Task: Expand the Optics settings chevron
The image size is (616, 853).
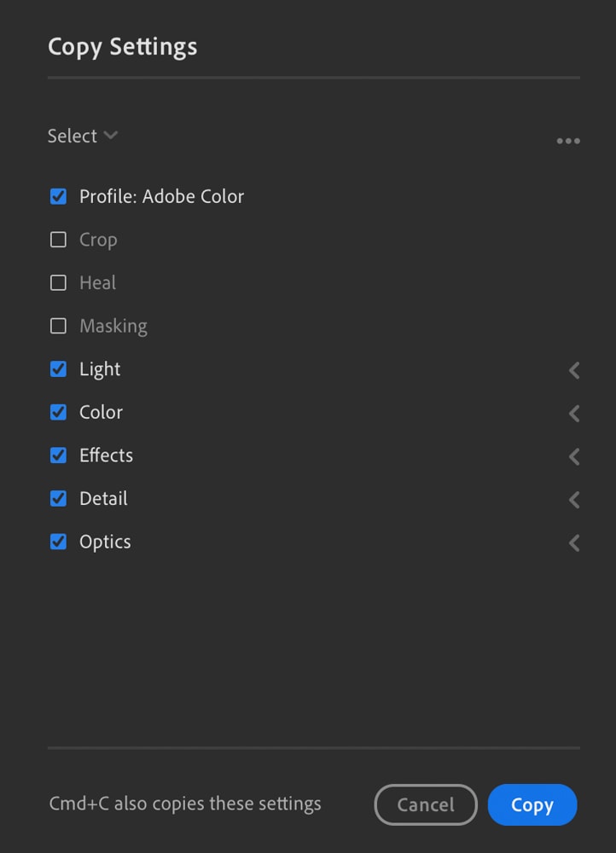Action: pyautogui.click(x=574, y=543)
